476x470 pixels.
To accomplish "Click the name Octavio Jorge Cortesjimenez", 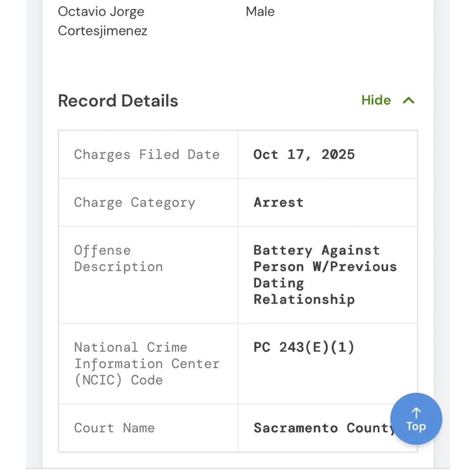I will [102, 21].
